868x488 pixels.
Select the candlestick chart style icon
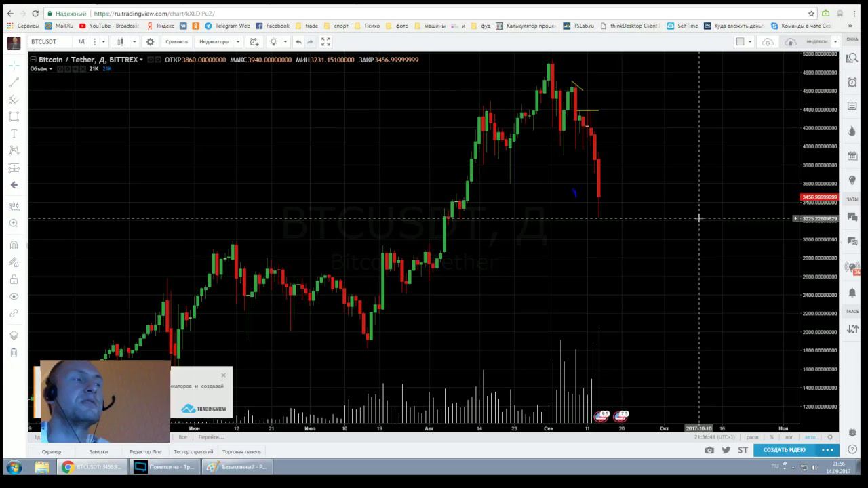click(x=121, y=41)
